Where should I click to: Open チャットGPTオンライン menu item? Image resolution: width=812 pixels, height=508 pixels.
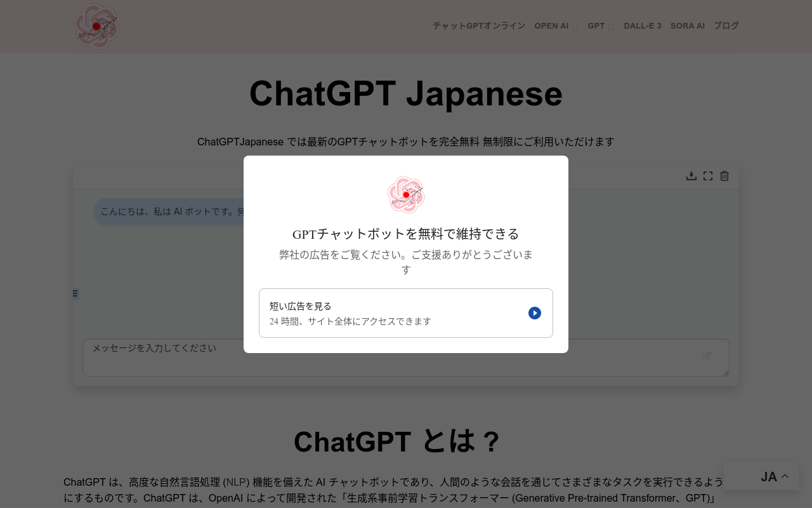[479, 26]
